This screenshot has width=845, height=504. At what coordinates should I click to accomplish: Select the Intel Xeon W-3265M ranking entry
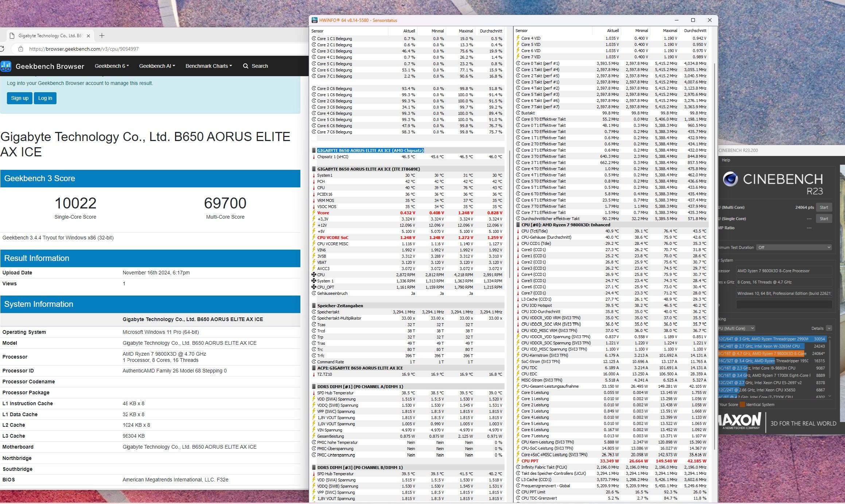pyautogui.click(x=772, y=346)
